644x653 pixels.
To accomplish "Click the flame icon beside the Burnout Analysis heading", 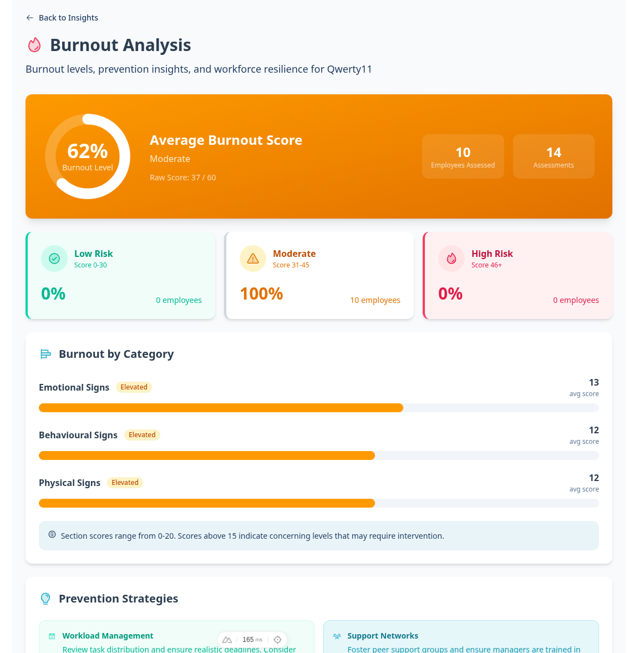I will click(x=34, y=45).
